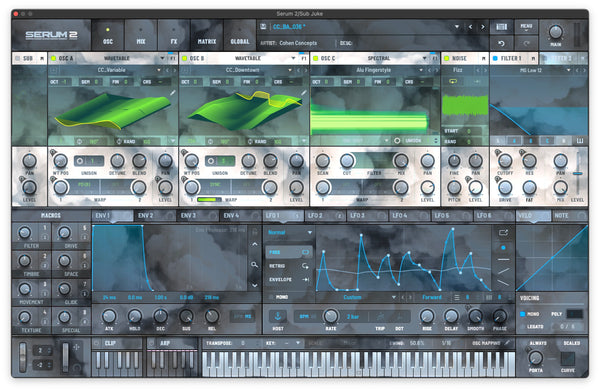Toggle OSC B on or off
Screen dimensions: 600x391
[184, 58]
